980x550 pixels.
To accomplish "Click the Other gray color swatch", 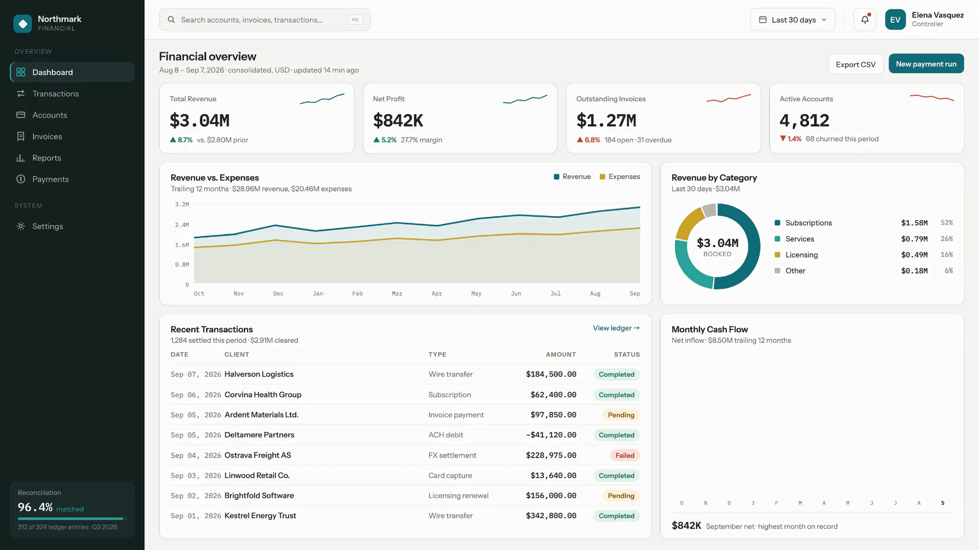I will (x=777, y=270).
